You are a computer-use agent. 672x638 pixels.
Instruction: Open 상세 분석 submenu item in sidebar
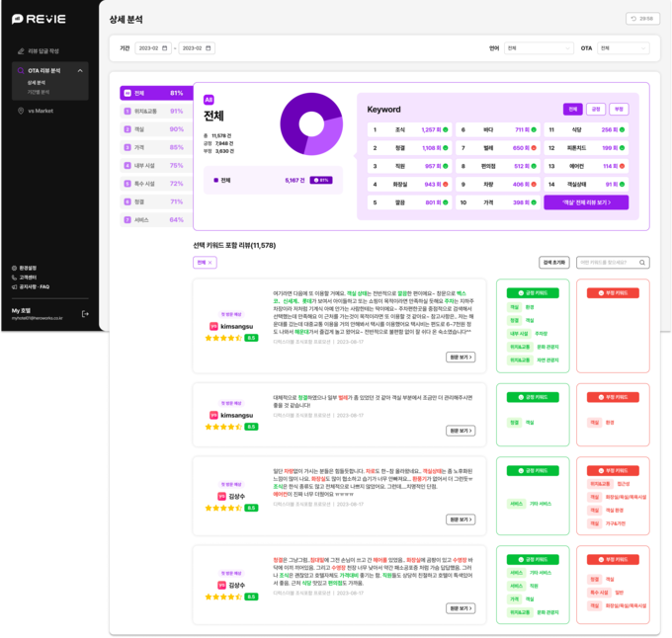[x=37, y=83]
